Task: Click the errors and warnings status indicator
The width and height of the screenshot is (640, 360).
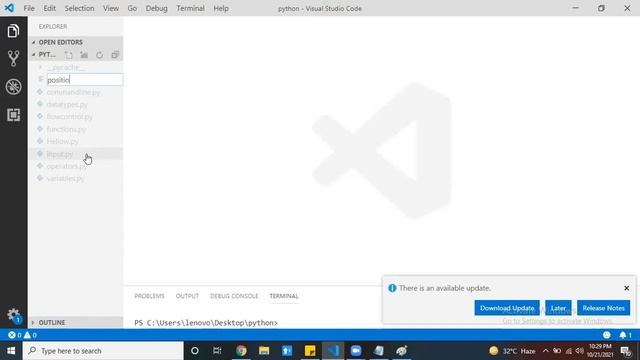Action: 22,335
